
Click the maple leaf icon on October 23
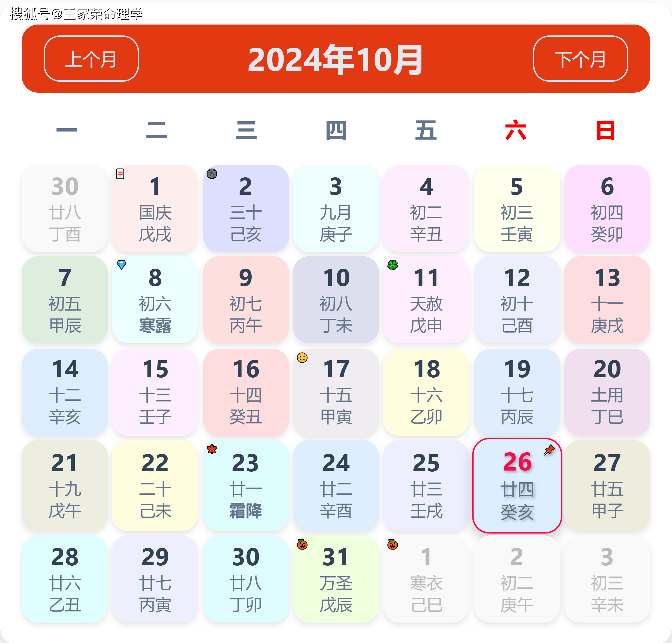coord(212,449)
